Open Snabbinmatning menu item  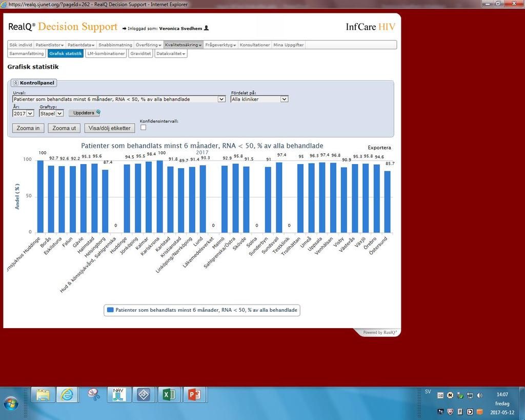[115, 45]
